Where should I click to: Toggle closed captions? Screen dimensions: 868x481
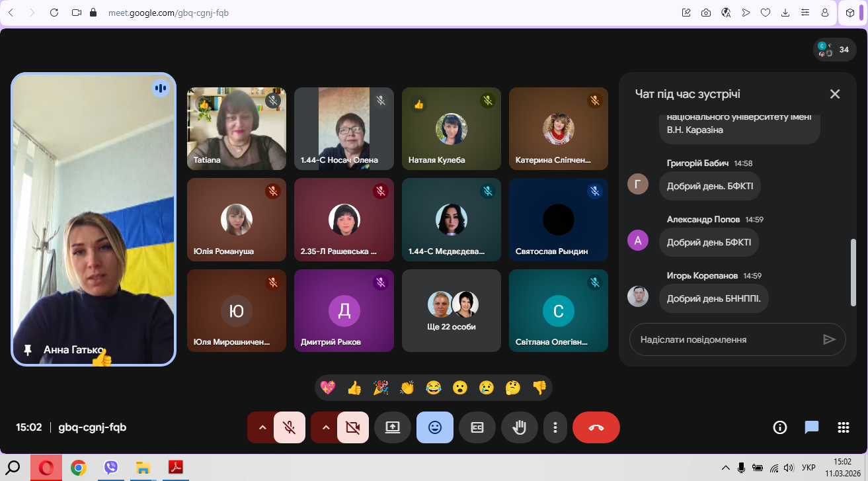(x=477, y=427)
